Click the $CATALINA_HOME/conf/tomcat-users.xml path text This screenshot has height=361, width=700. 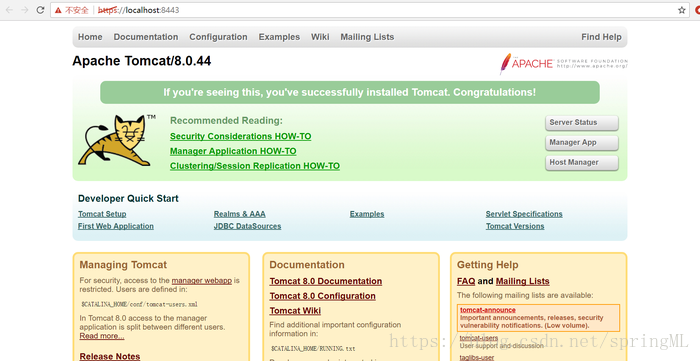click(139, 304)
